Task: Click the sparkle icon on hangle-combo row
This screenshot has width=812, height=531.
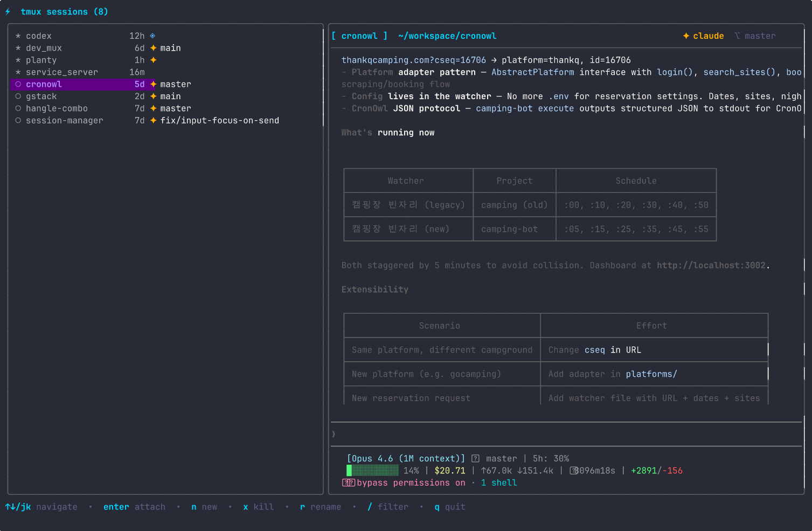Action: click(x=153, y=108)
